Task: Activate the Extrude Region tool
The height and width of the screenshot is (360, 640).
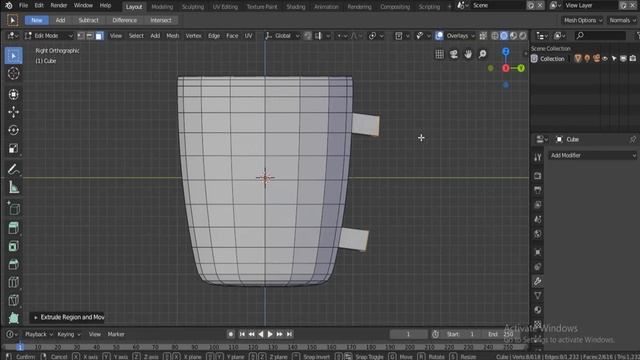Action: (13, 228)
